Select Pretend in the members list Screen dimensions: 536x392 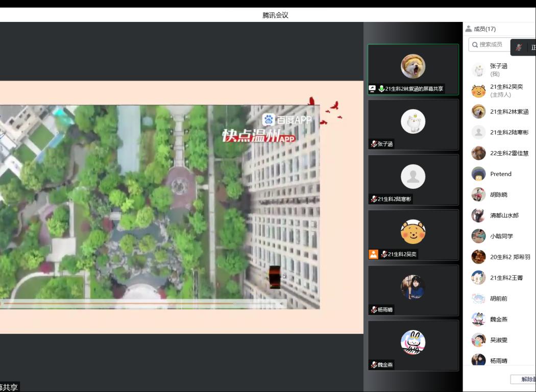pos(500,174)
